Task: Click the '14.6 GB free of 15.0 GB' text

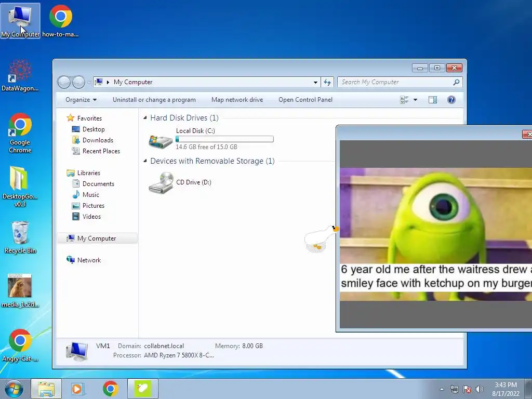Action: [206, 147]
